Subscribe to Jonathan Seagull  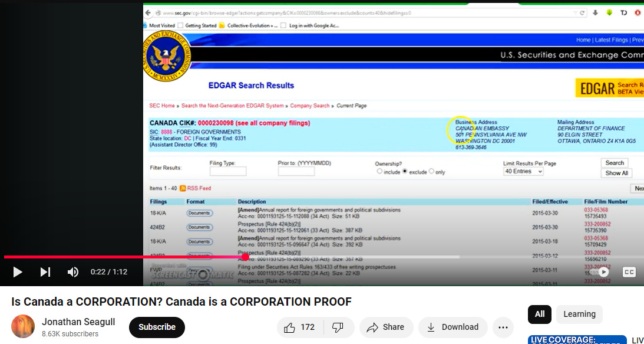[157, 327]
